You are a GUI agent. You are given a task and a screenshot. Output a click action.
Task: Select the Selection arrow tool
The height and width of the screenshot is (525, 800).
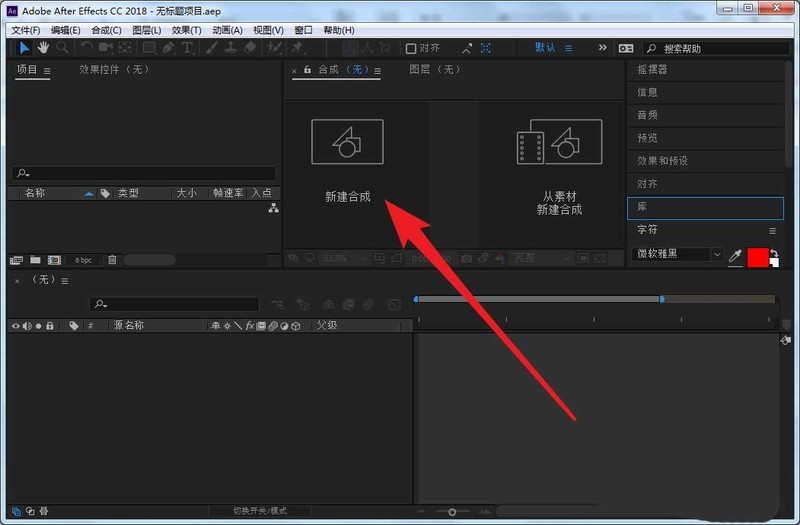(x=24, y=48)
